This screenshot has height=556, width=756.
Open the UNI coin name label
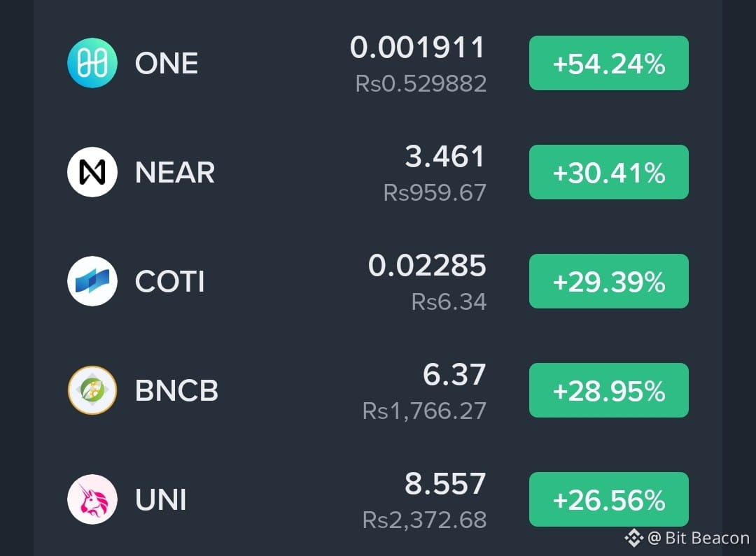(160, 499)
